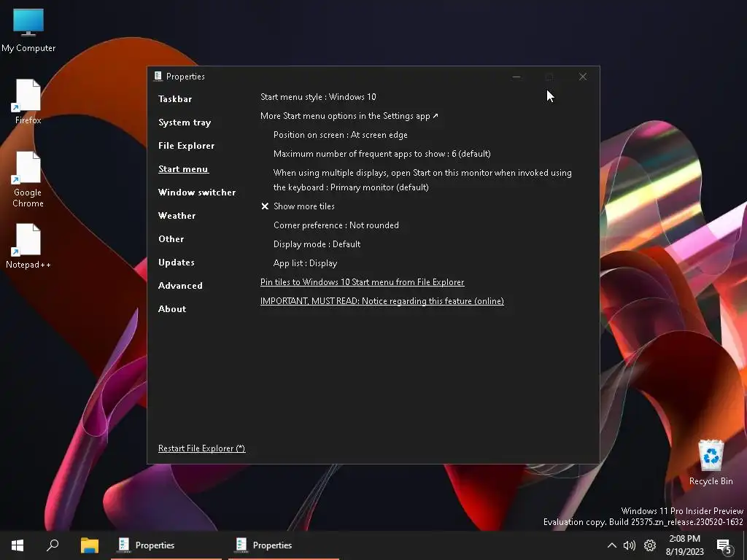The width and height of the screenshot is (747, 560).
Task: Switch to second Properties taskbar button
Action: pos(284,545)
